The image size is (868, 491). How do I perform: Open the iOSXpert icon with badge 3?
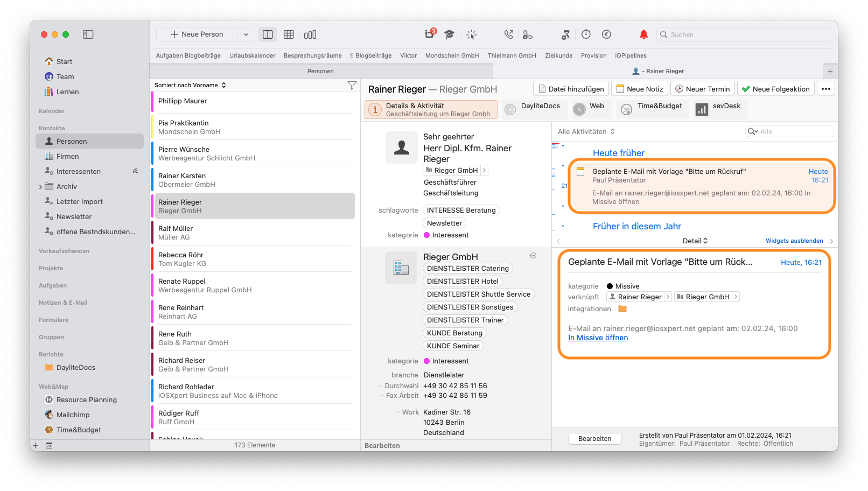pos(430,34)
